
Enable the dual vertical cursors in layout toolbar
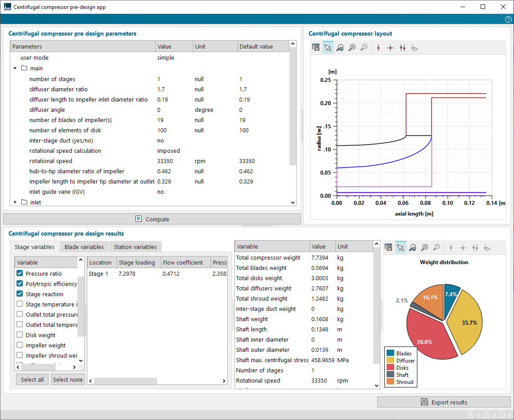403,48
